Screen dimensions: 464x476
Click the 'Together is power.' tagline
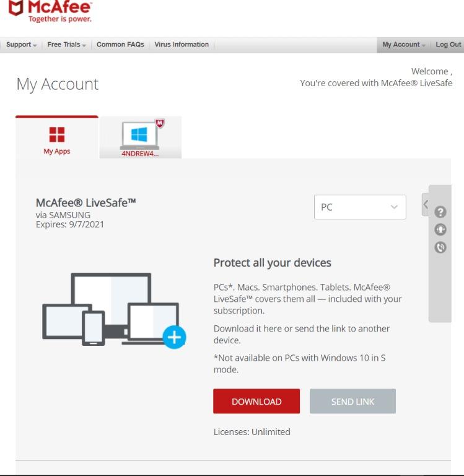pos(60,19)
